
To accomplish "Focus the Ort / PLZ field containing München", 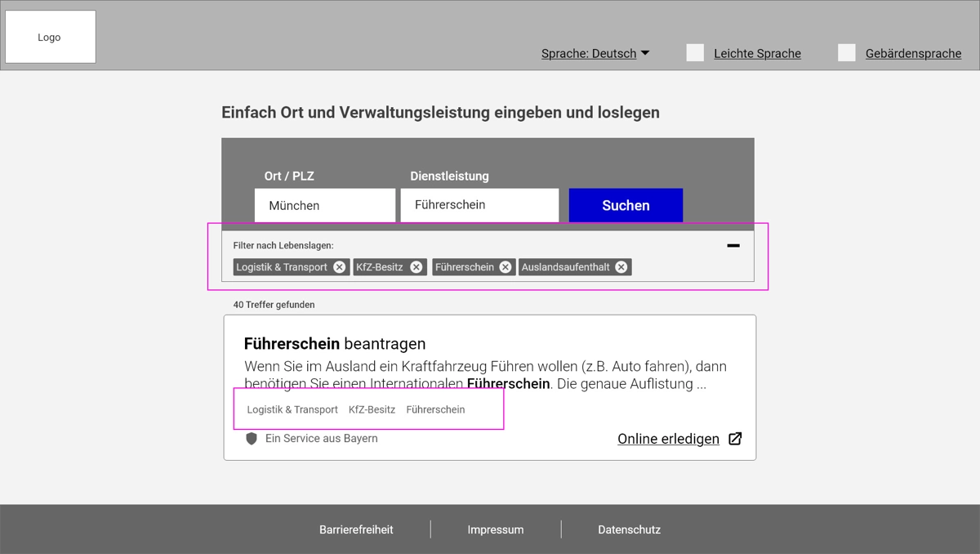I will click(325, 205).
